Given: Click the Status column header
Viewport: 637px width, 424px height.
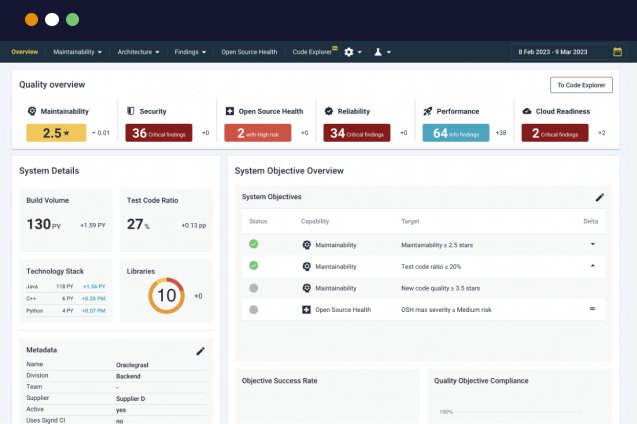Looking at the screenshot, I should point(258,221).
